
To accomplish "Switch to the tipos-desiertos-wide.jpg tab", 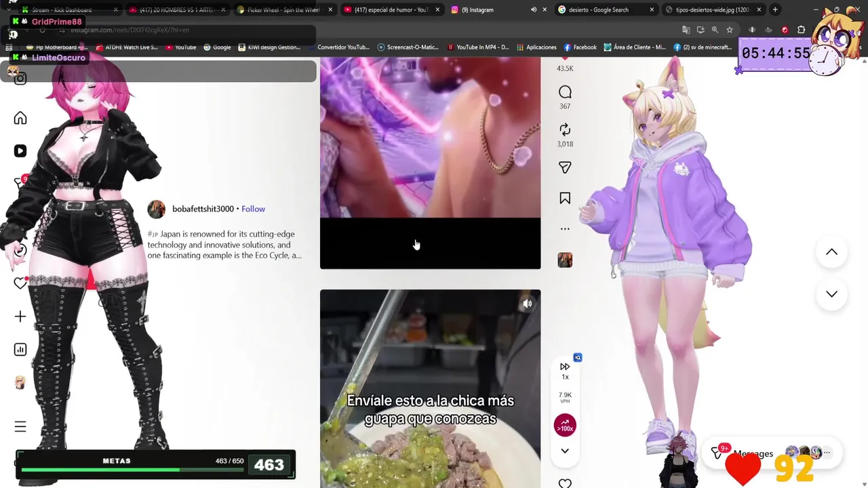I will click(713, 9).
